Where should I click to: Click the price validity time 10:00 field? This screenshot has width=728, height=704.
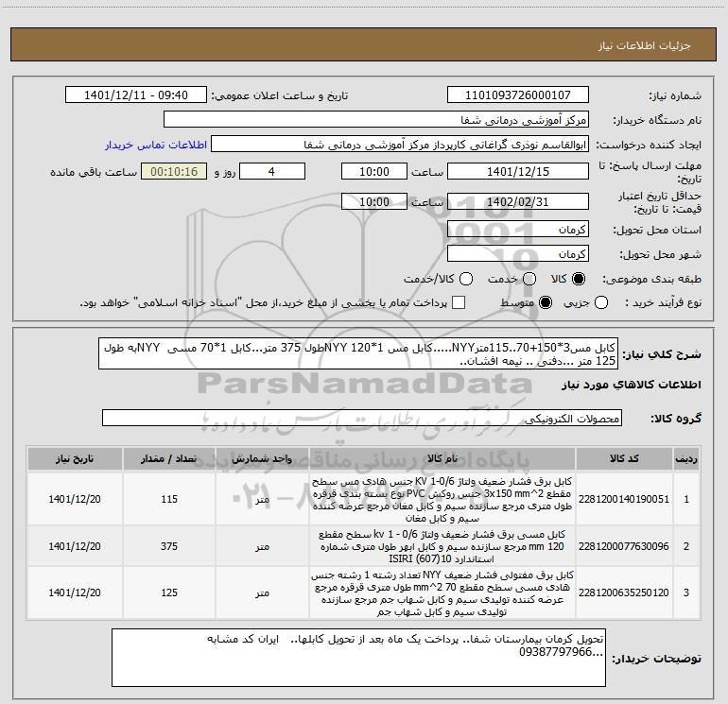point(374,201)
